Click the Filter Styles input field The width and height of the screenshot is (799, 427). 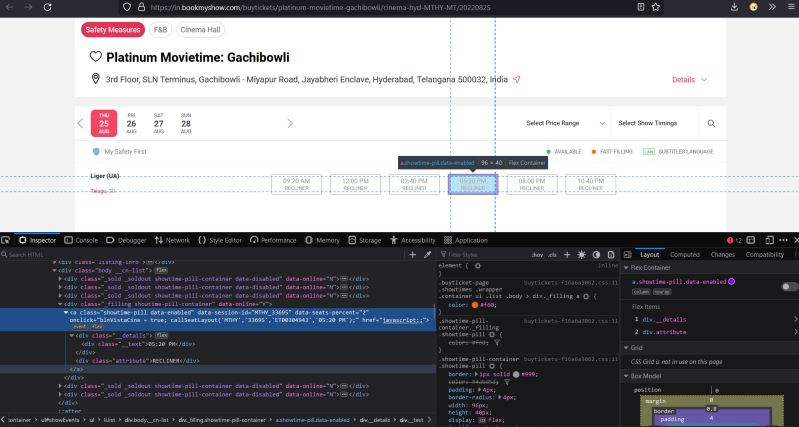point(482,255)
